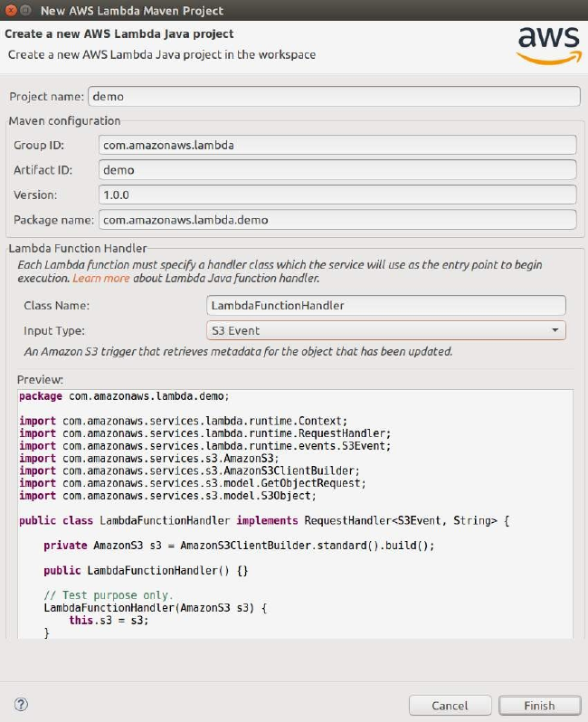588x722 pixels.
Task: Focus the Project name text field
Action: pyautogui.click(x=333, y=96)
